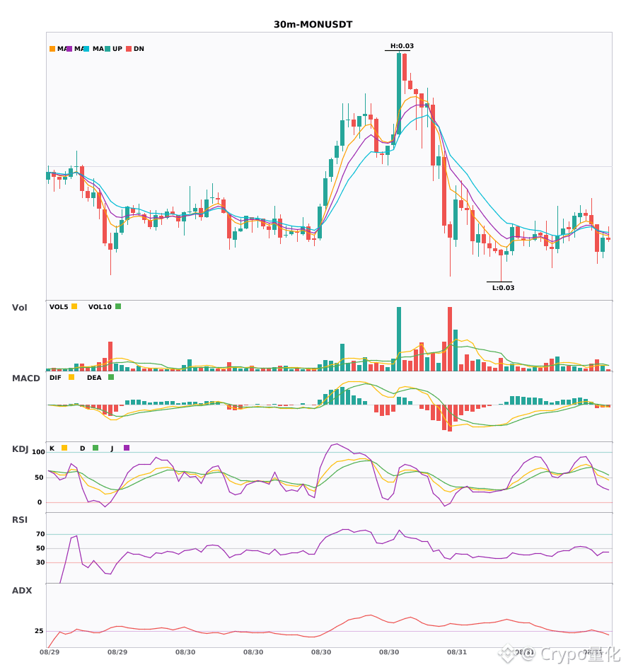Image resolution: width=626 pixels, height=672 pixels.
Task: Click the KDJ 100 axis label
Action: (39, 452)
